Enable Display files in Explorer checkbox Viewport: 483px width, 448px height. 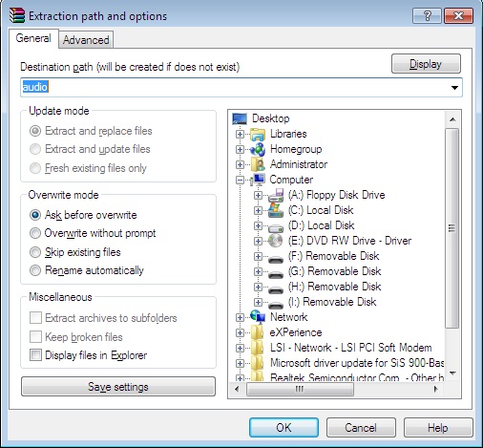point(35,355)
